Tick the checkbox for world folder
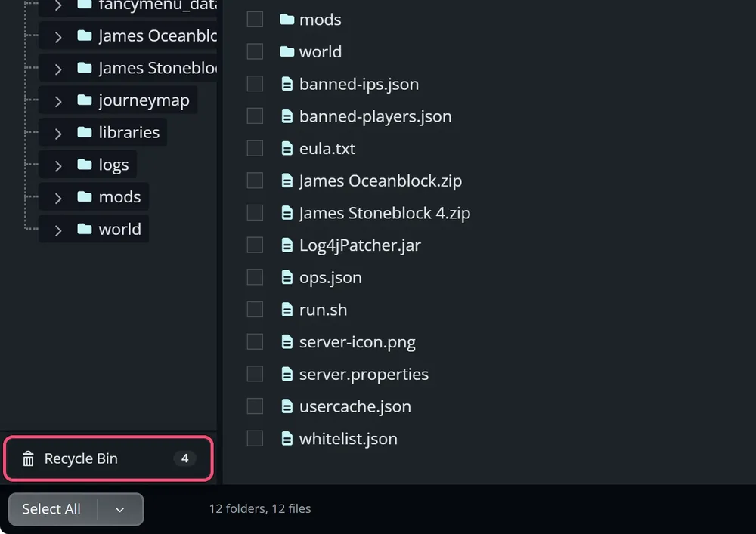 (x=255, y=51)
